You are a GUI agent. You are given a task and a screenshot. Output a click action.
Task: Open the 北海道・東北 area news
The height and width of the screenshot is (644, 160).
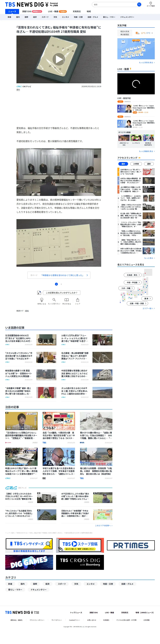[x=133, y=275]
